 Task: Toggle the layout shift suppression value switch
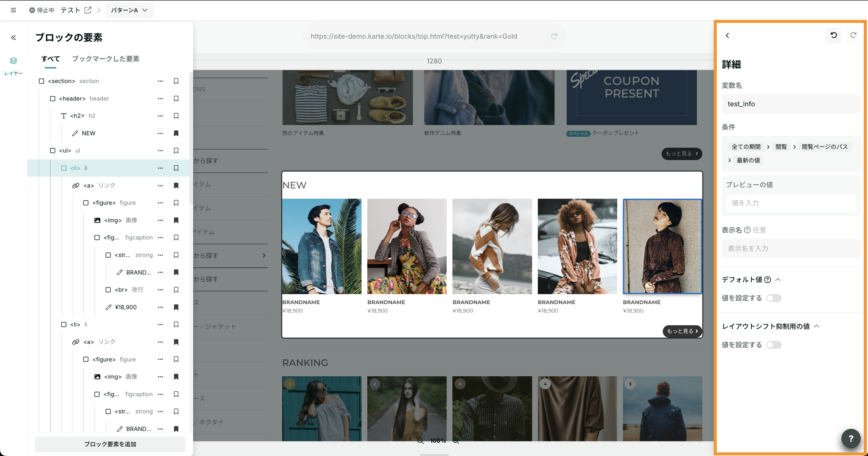(x=774, y=345)
